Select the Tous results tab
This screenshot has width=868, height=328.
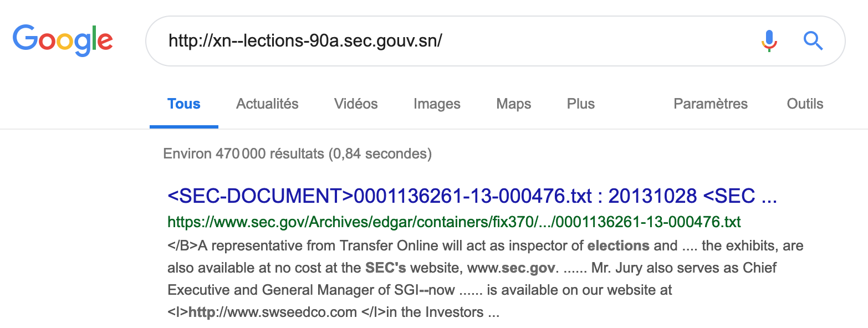pos(184,104)
